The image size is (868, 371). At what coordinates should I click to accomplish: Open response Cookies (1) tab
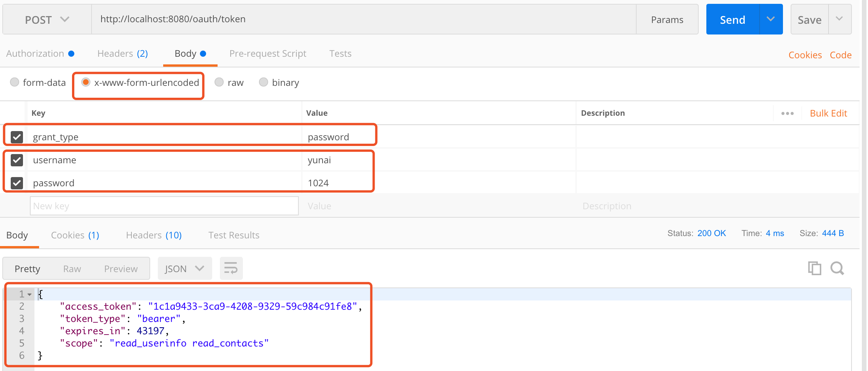point(75,235)
